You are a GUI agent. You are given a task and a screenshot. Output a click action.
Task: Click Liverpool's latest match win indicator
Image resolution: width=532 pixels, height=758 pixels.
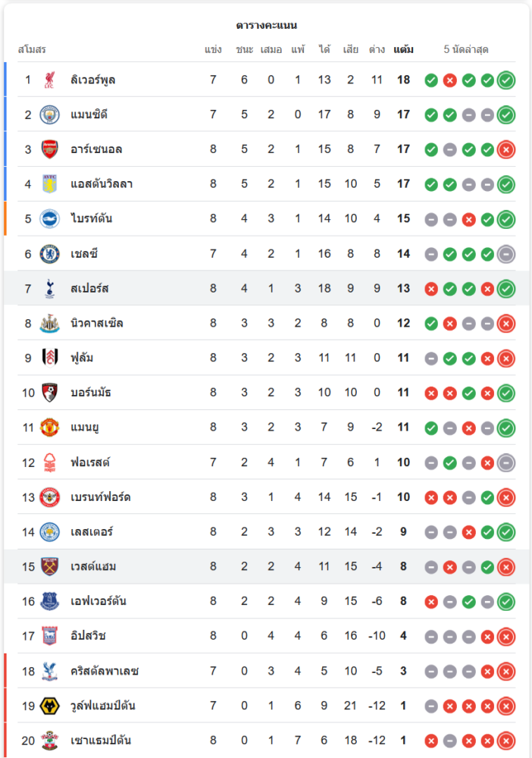506,80
